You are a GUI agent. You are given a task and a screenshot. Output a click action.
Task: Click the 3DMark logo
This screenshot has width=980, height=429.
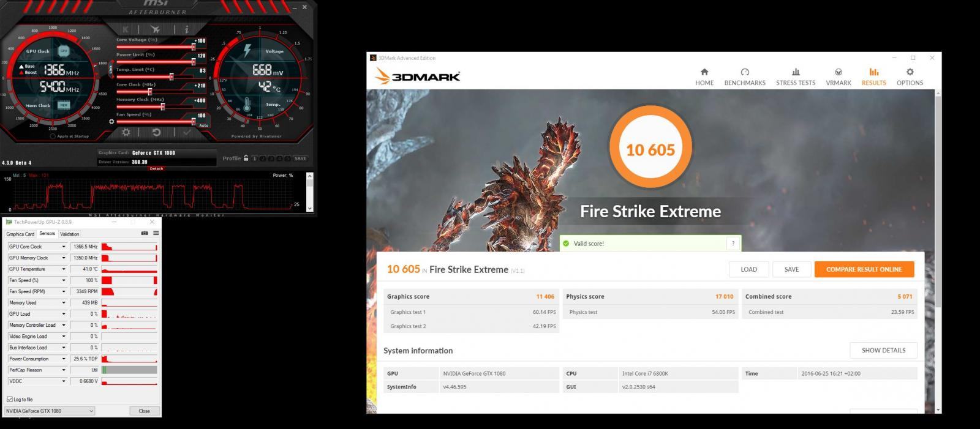pyautogui.click(x=417, y=76)
